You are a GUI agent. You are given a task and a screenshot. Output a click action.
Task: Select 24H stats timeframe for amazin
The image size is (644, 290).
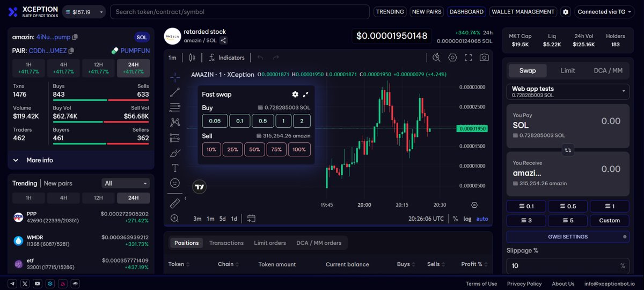pyautogui.click(x=133, y=68)
